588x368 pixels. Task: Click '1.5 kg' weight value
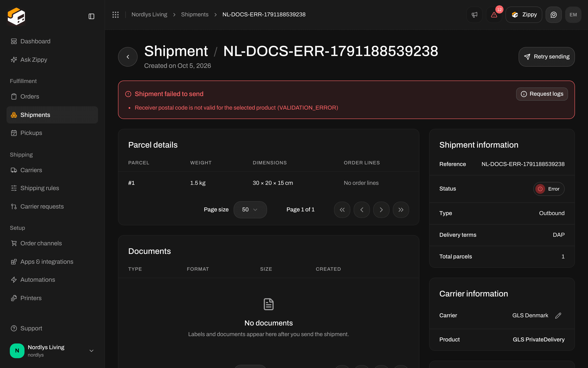coord(198,183)
